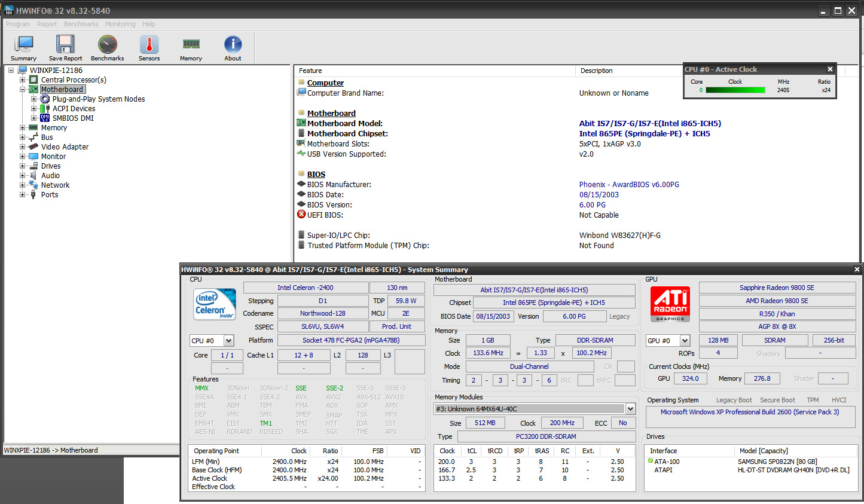Click the Prod. Unit field

coord(397,326)
